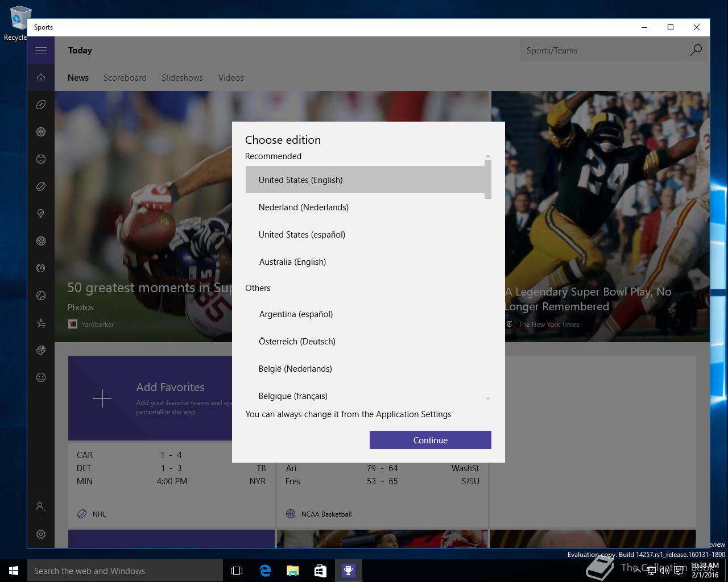728x582 pixels.
Task: Open the Store from the taskbar
Action: coord(321,571)
